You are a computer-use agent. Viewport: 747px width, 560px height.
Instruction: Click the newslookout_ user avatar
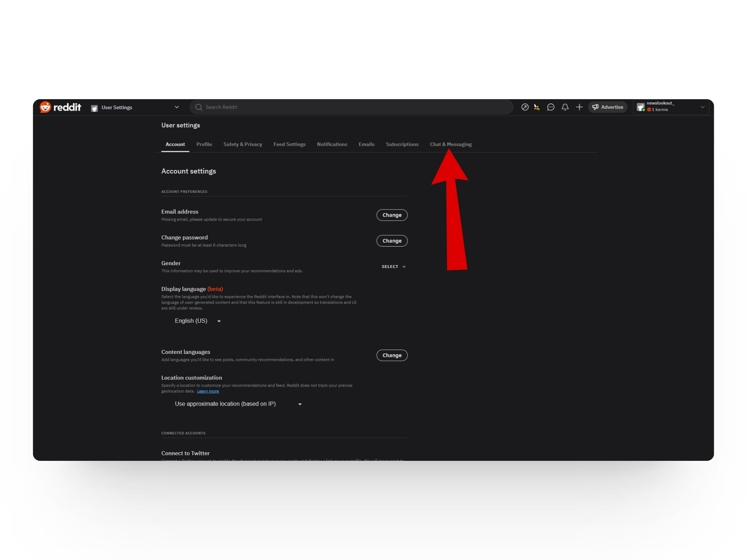click(641, 107)
